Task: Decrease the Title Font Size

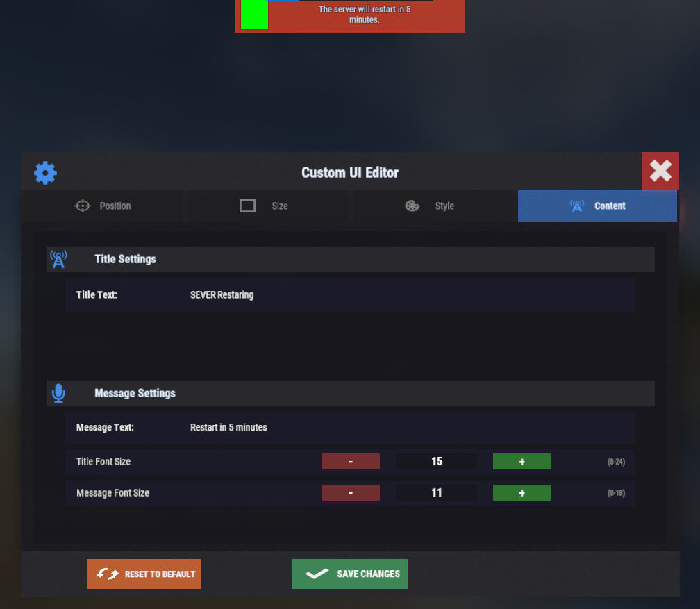Action: click(x=351, y=461)
